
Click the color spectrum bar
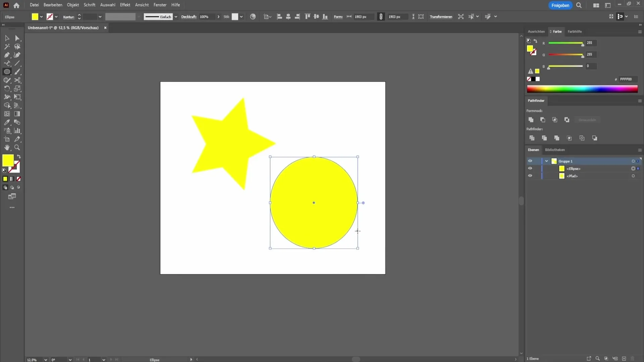point(582,89)
